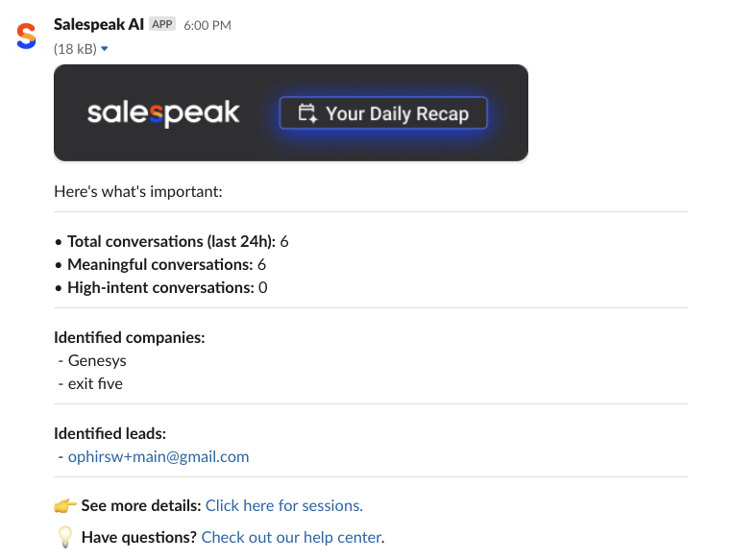
Task: Select the Genesys company entry
Action: pos(97,360)
